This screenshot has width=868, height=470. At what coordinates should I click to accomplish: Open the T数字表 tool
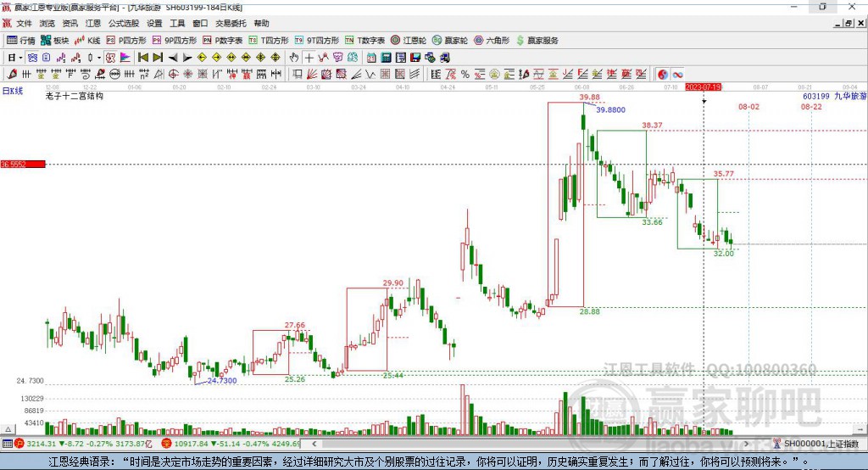click(x=364, y=41)
